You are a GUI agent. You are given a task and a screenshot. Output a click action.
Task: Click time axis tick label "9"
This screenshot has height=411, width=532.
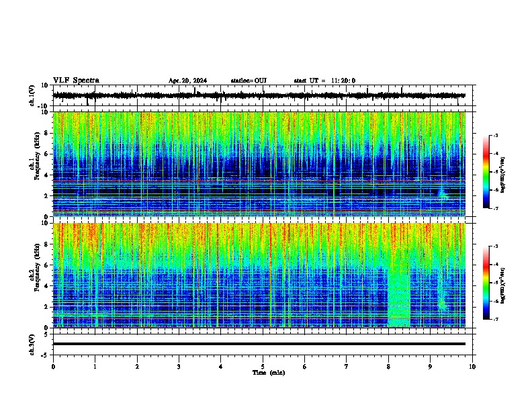[x=430, y=367]
